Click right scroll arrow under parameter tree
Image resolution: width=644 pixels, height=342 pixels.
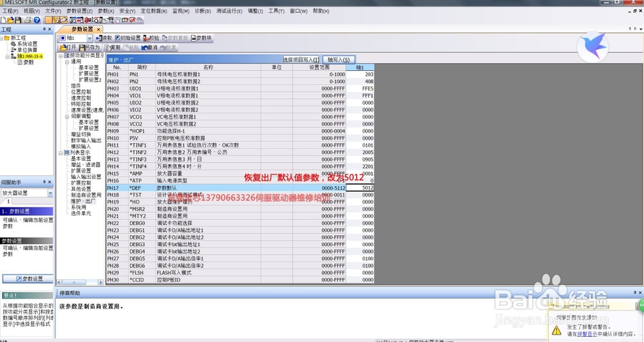tap(100, 283)
